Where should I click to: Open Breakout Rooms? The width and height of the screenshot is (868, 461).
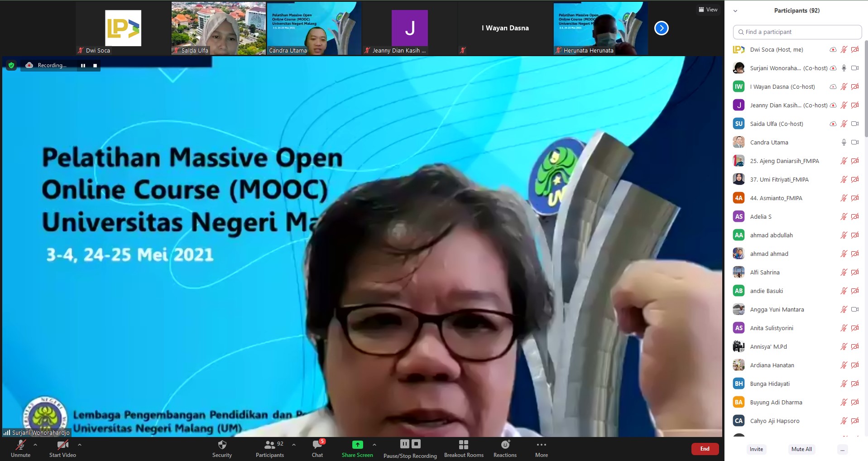click(464, 448)
